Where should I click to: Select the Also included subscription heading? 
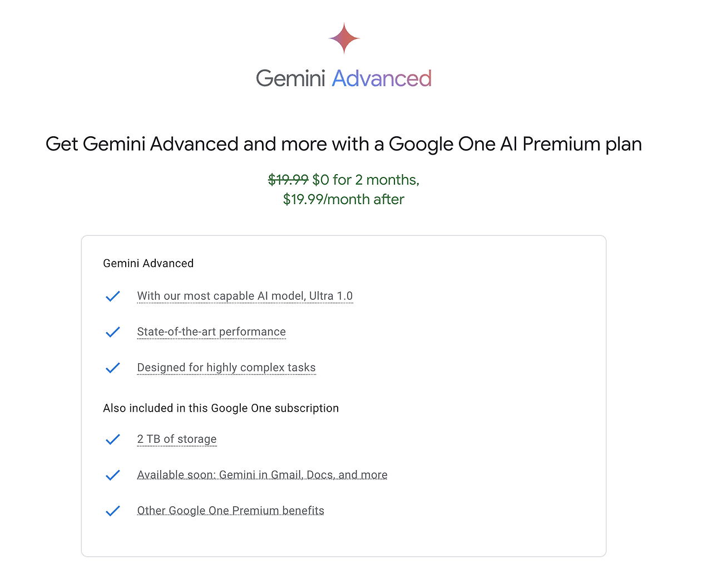pyautogui.click(x=221, y=408)
